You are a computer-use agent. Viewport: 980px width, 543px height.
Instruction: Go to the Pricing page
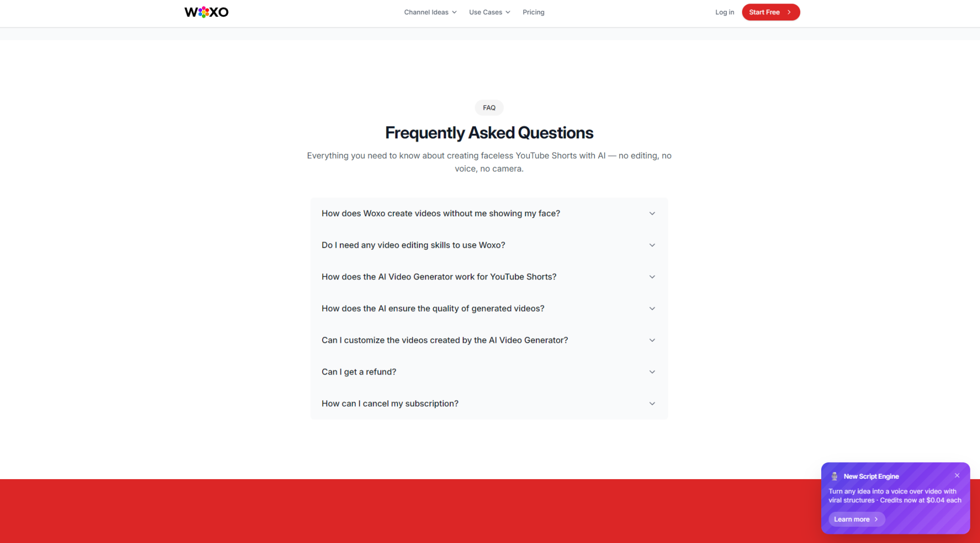pos(533,12)
